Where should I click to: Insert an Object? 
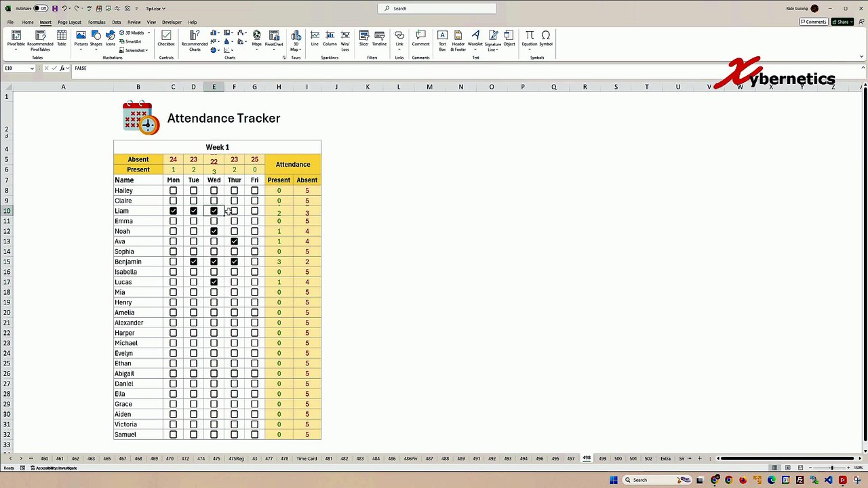click(509, 39)
